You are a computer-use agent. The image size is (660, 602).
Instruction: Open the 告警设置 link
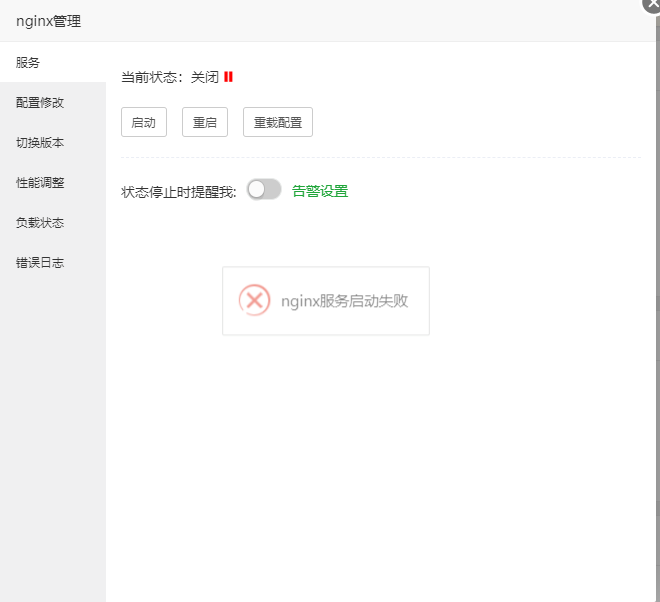pyautogui.click(x=320, y=191)
